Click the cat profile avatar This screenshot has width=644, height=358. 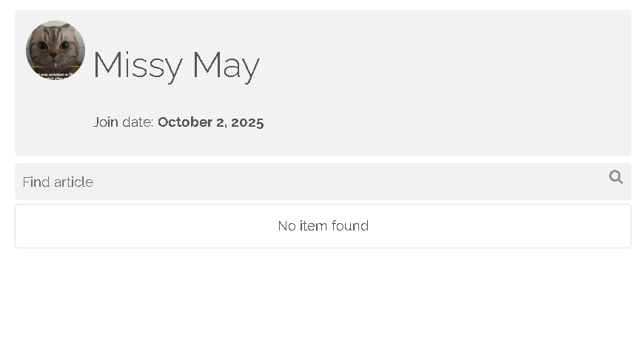[56, 50]
